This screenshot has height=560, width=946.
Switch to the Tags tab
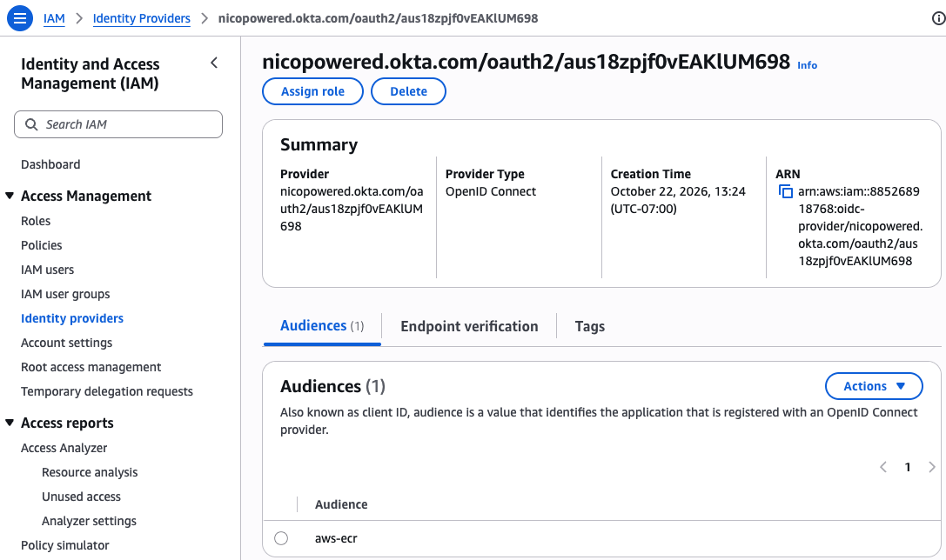pos(589,326)
